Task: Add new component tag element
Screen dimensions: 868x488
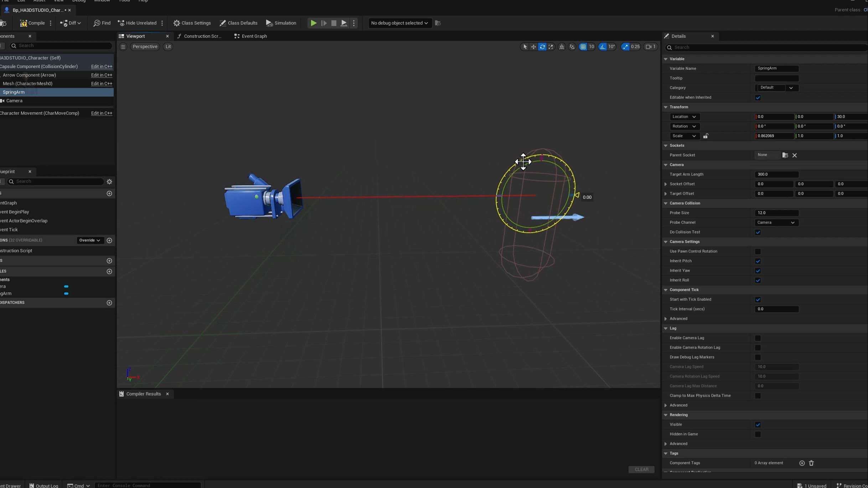Action: coord(802,463)
